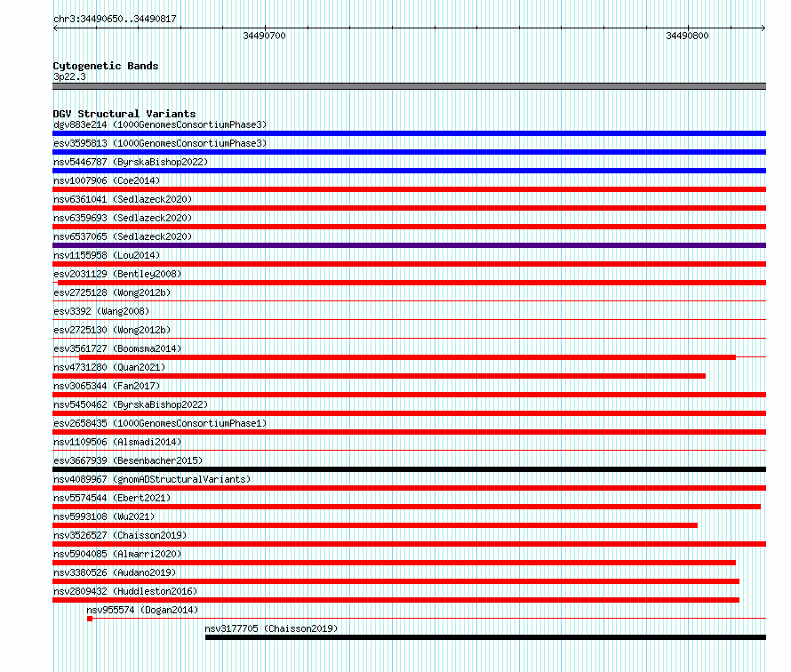Open esv3561727 (Boomsma2014) label
This screenshot has height=672, width=791.
[x=117, y=348]
